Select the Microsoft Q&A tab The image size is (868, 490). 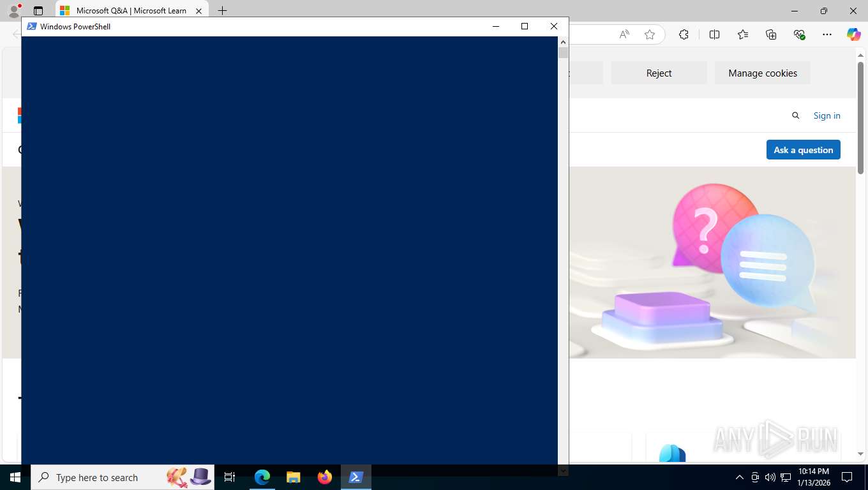point(131,11)
